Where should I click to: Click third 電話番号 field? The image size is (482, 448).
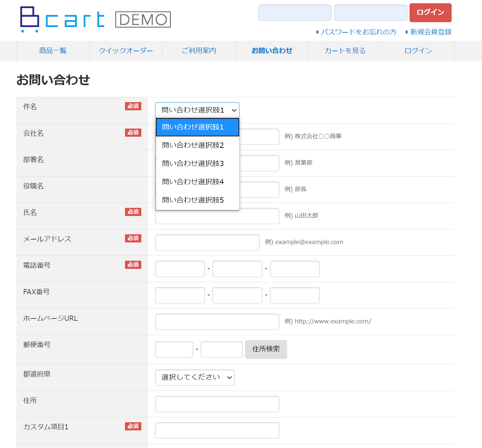(x=295, y=269)
